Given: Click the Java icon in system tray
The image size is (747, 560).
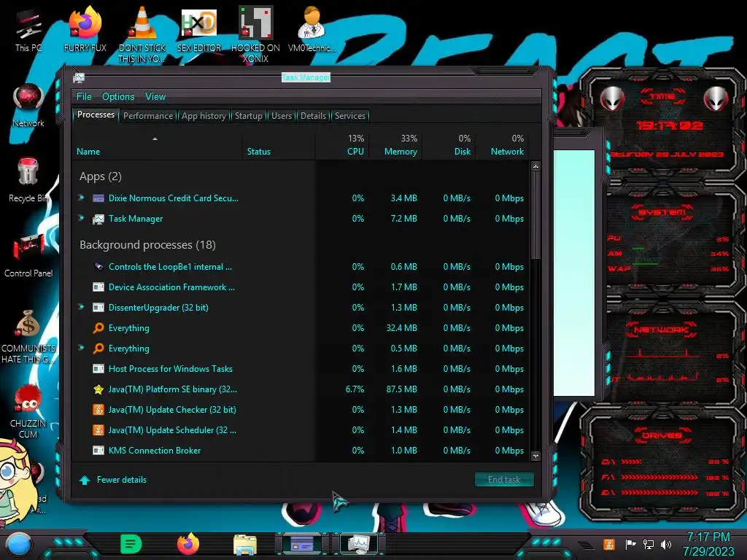Looking at the screenshot, I should (x=609, y=544).
